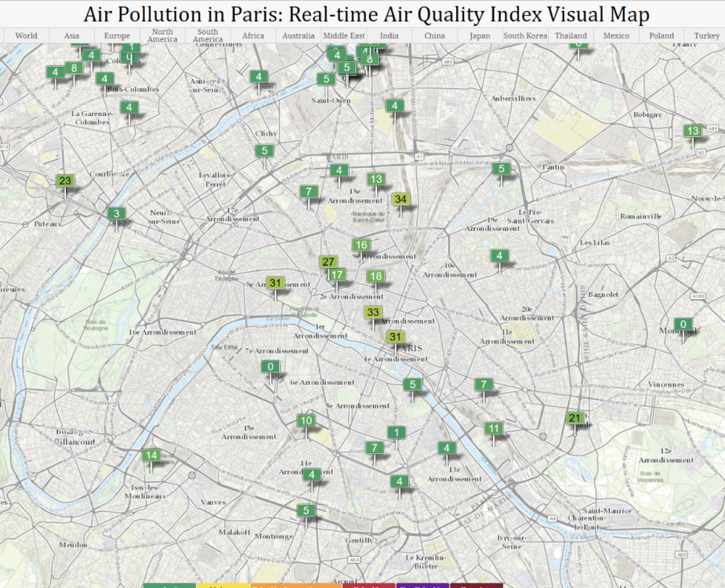This screenshot has height=588, width=725.
Task: Click the yellow-green marker showing 33
Action: [373, 313]
